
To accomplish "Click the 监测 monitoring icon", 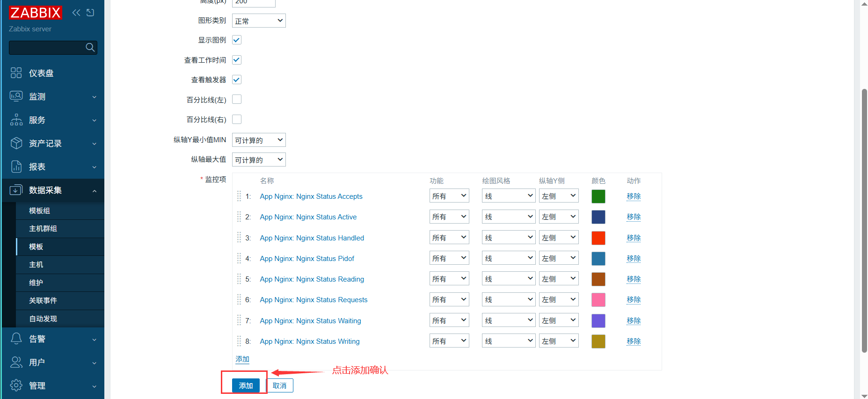I will 16,96.
